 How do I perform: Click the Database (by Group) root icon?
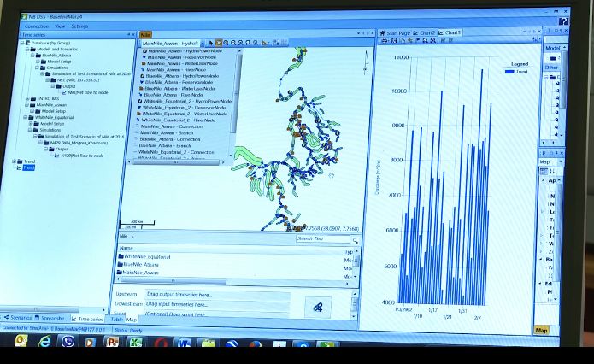[x=26, y=42]
